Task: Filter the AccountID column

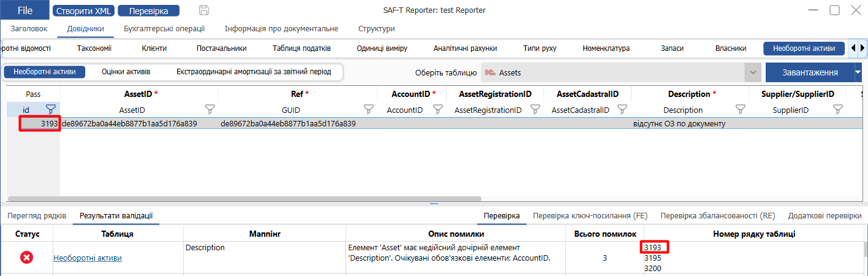Action: 438,109
